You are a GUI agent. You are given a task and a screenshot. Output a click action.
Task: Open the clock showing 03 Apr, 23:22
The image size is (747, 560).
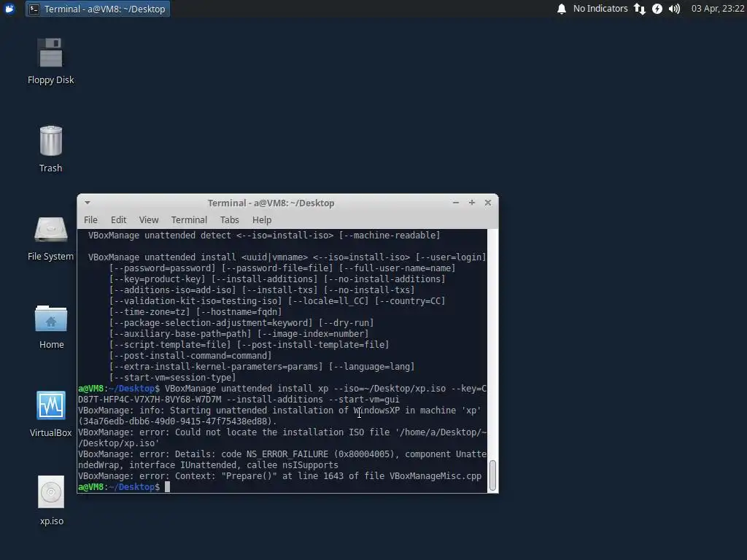[718, 9]
